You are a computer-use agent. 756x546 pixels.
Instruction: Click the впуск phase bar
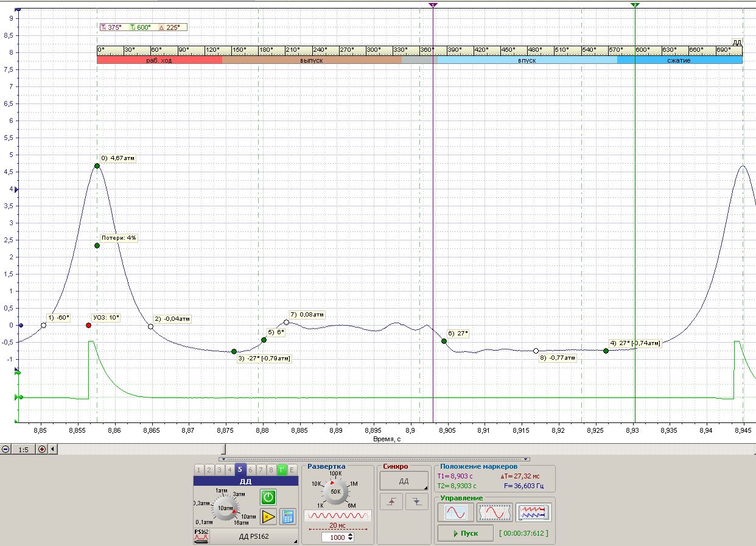(527, 60)
